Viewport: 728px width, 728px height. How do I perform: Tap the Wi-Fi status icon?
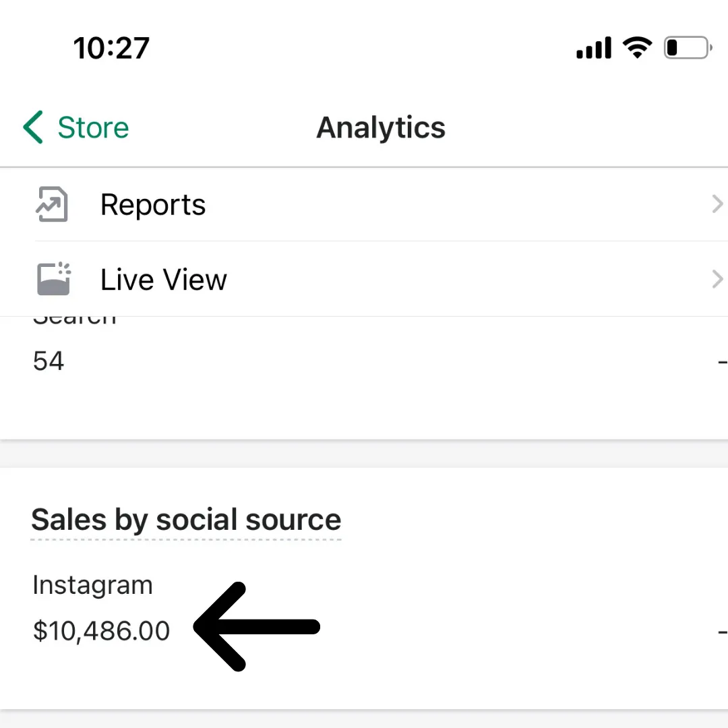(637, 47)
